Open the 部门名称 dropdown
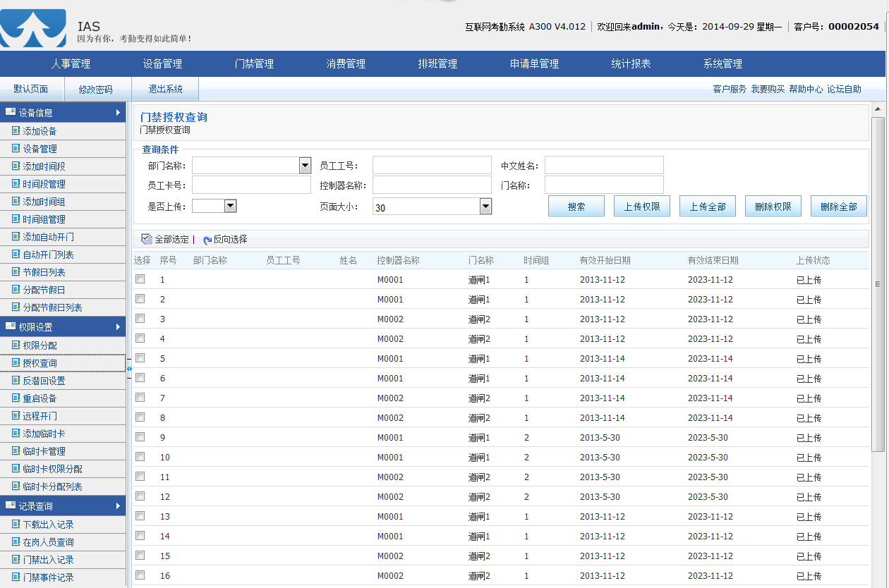This screenshot has height=588, width=889. coord(305,166)
